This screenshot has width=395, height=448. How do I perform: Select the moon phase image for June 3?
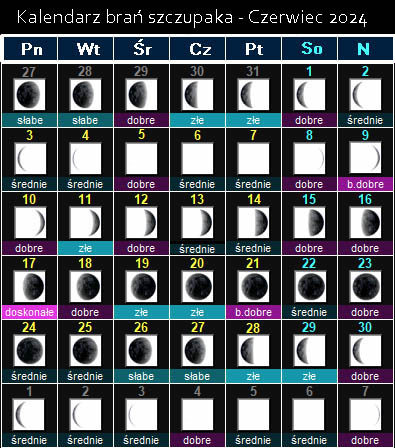[30, 158]
